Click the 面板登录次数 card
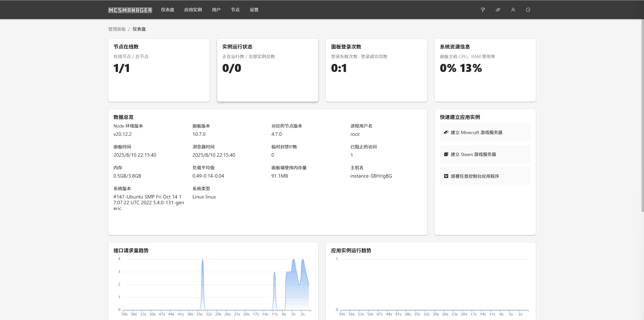644x320 pixels. tap(376, 70)
